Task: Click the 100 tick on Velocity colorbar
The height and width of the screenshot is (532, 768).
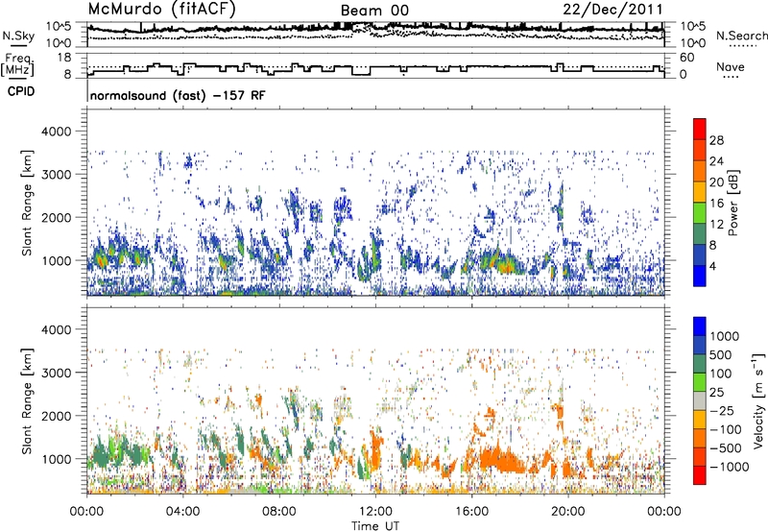Action: [721, 374]
